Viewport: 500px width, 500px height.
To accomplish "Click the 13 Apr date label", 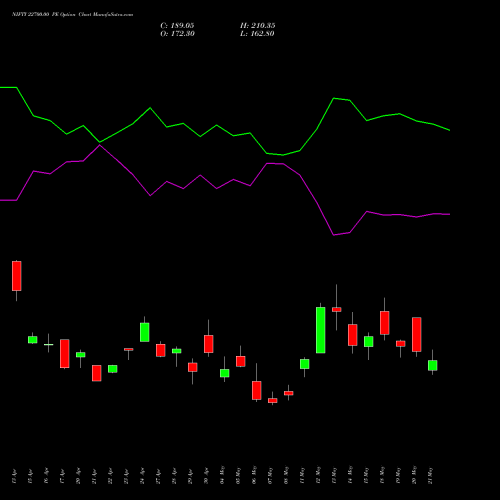I will pyautogui.click(x=14, y=476).
